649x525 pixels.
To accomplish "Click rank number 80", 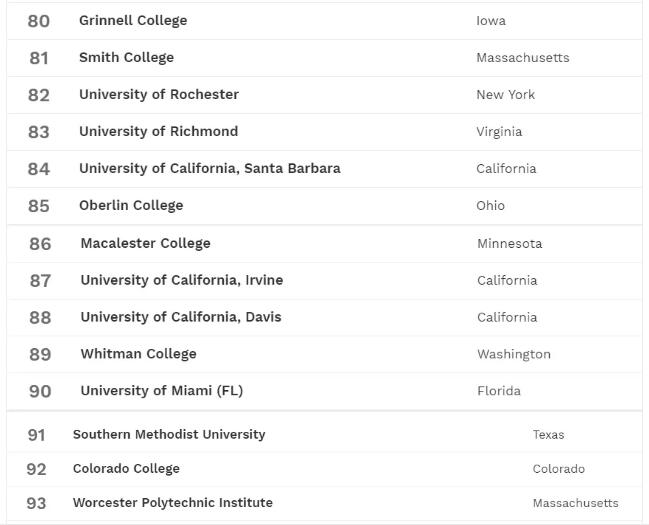I will 39,21.
